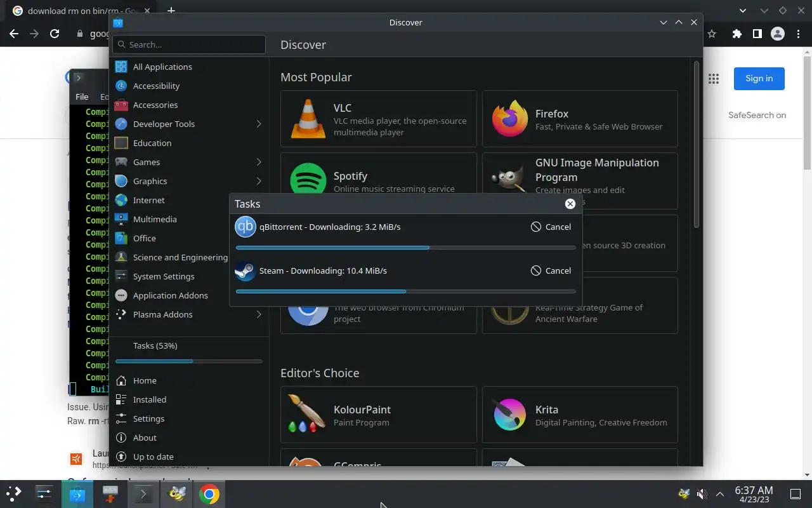This screenshot has width=812, height=508.
Task: Expand Games subcategories arrow
Action: click(x=259, y=162)
